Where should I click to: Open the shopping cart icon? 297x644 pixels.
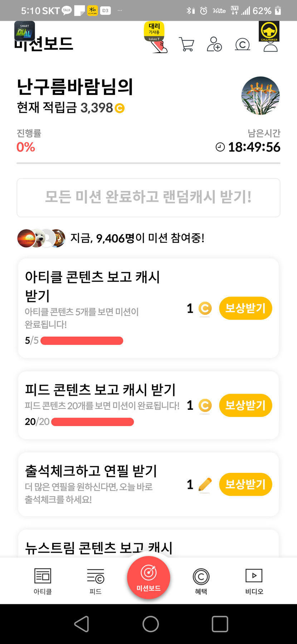point(186,45)
